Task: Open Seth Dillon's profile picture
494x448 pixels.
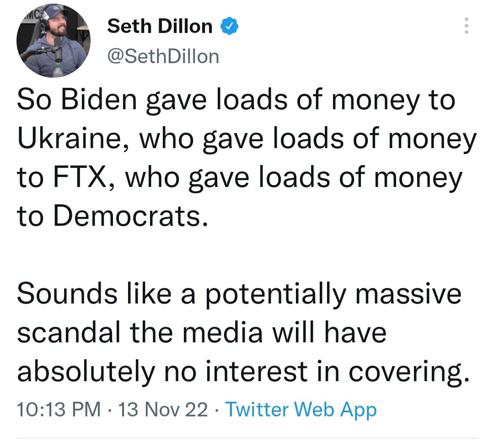Action: pyautogui.click(x=53, y=41)
